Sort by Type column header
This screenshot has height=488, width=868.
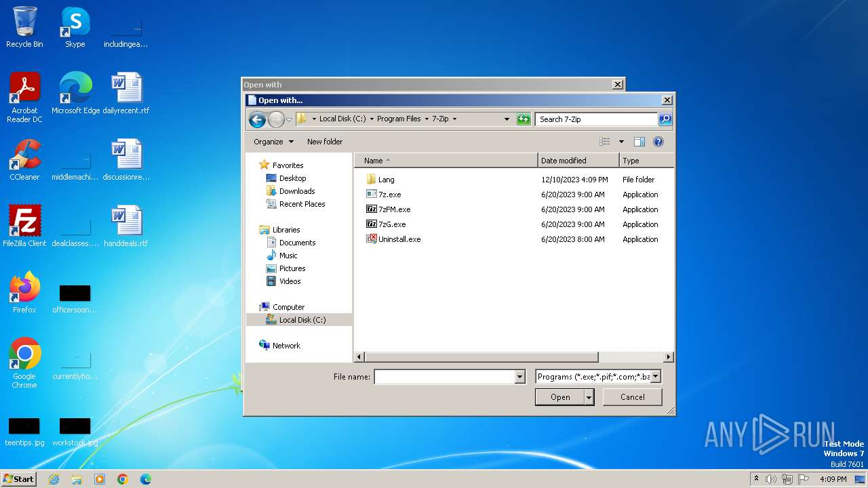coord(646,161)
